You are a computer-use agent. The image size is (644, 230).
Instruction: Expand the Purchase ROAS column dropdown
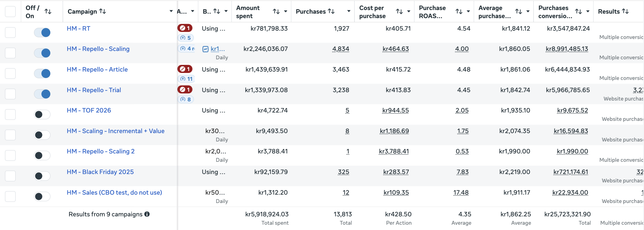468,11
